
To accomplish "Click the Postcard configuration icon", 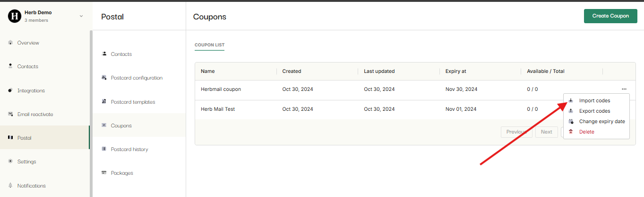I will coord(104,78).
